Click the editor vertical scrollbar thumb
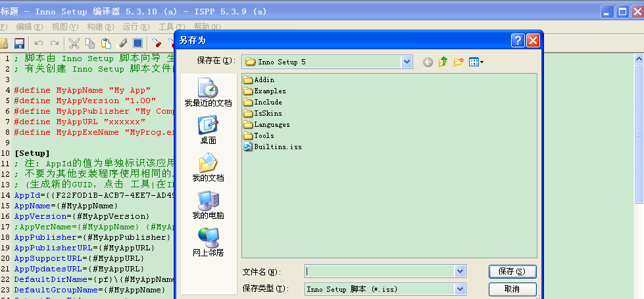Screen dimensions: 644x299 (x=639, y=133)
